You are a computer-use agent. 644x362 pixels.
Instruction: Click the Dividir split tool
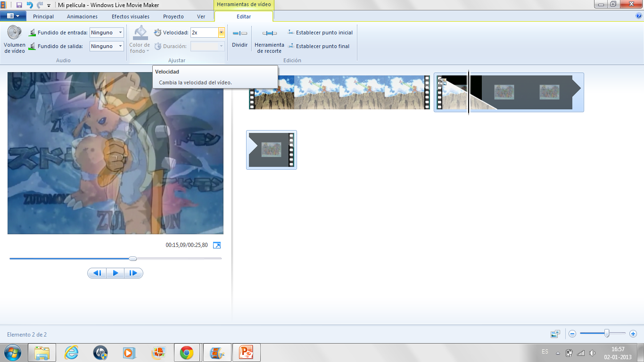point(240,39)
